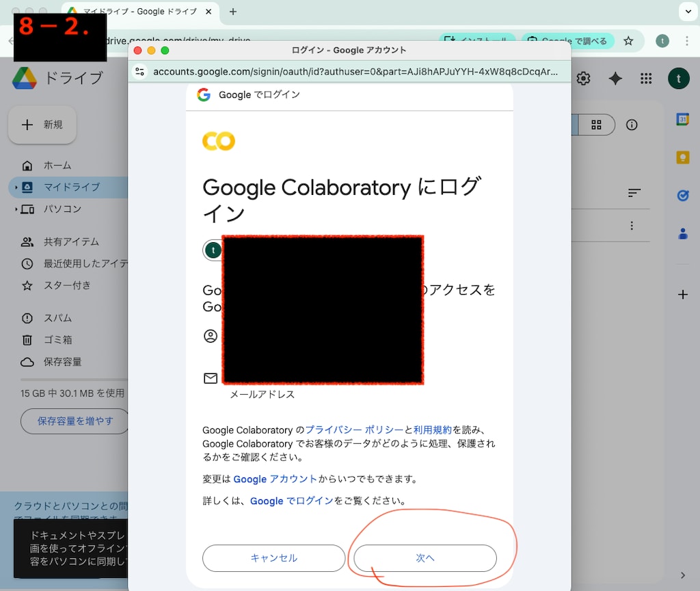The width and height of the screenshot is (700, 591).
Task: Open the browser options via the down chevron
Action: 688,11
